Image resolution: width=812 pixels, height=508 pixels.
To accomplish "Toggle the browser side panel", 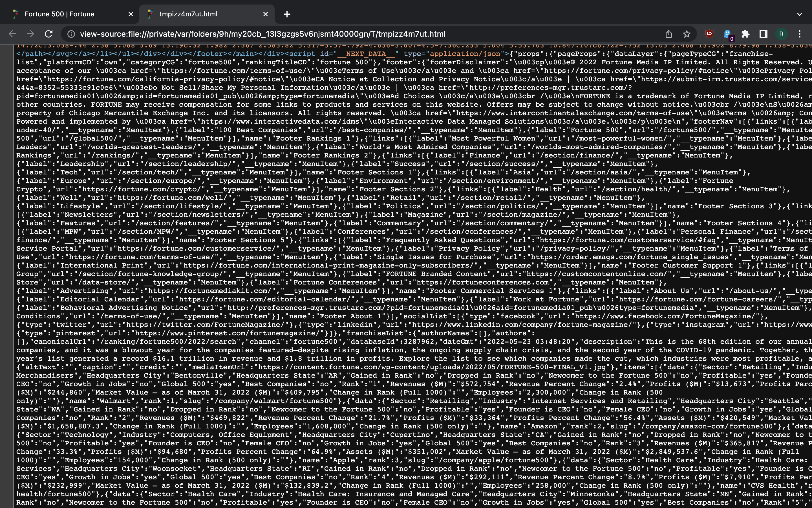I will coord(763,34).
